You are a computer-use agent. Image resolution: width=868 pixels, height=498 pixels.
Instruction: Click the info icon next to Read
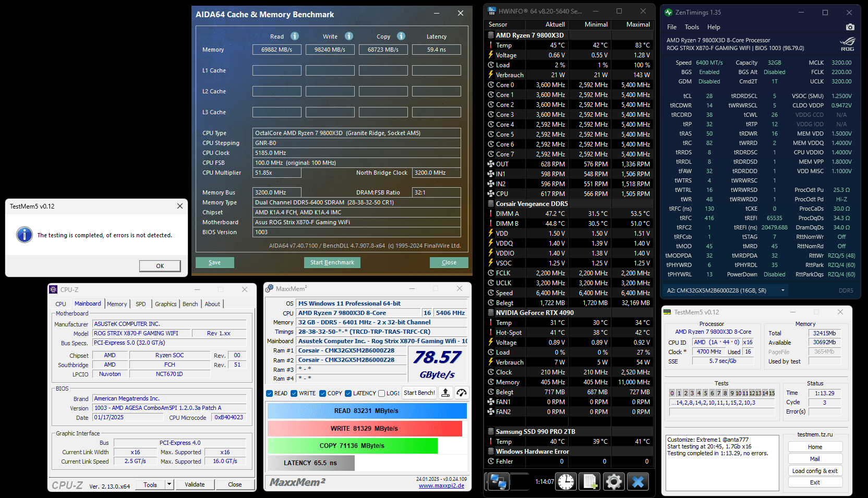tap(295, 36)
